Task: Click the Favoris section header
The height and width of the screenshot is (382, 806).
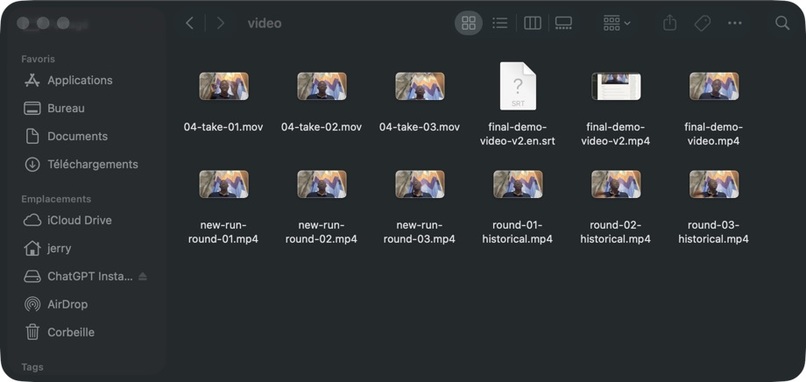Action: click(x=38, y=59)
